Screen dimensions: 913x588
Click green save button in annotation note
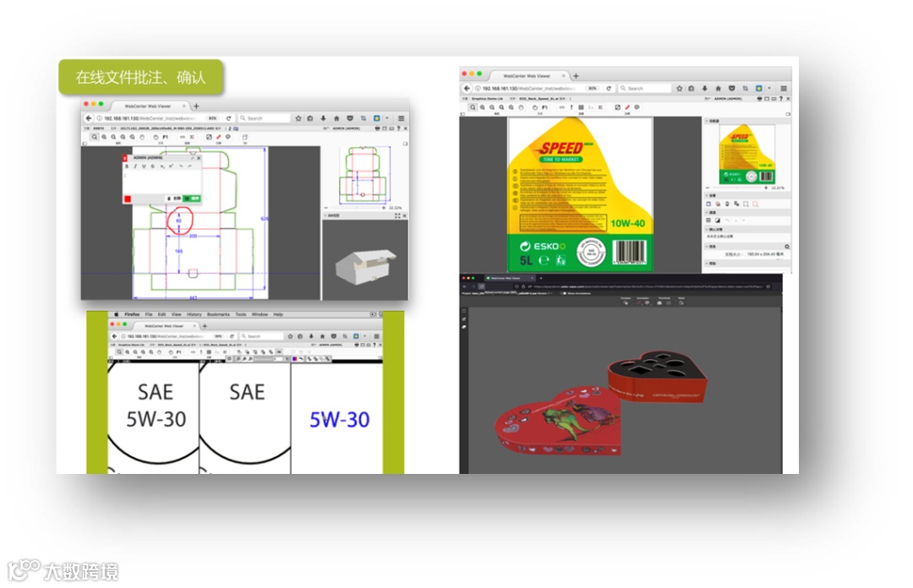click(x=192, y=199)
